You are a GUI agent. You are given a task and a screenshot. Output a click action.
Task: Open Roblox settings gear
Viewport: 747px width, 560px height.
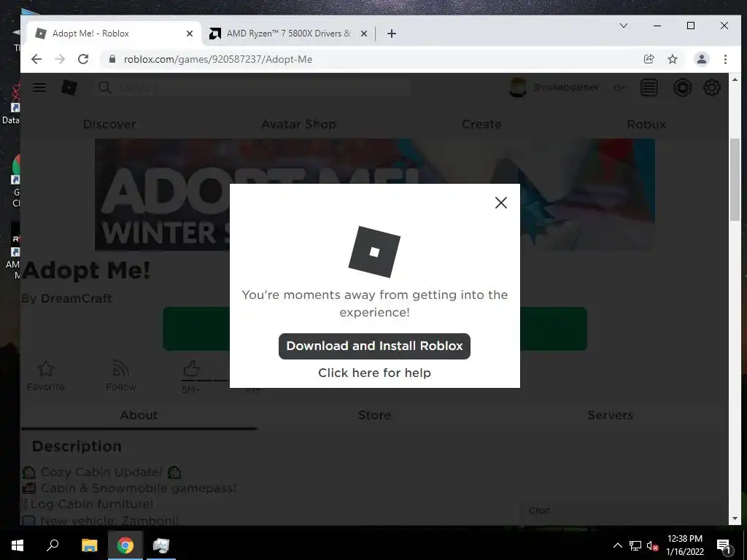[x=712, y=87]
